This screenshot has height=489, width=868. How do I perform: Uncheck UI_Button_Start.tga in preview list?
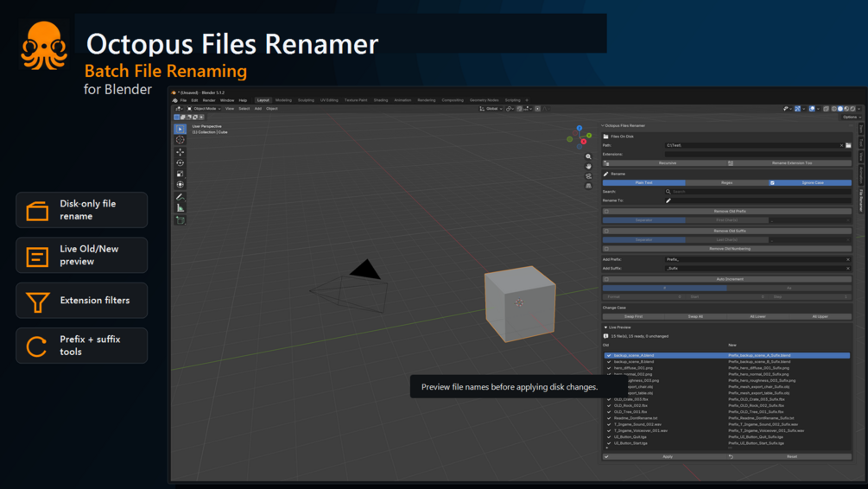(x=609, y=443)
